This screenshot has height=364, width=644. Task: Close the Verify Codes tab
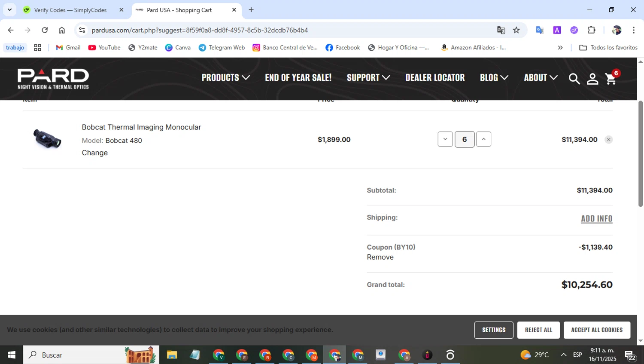[x=122, y=10]
